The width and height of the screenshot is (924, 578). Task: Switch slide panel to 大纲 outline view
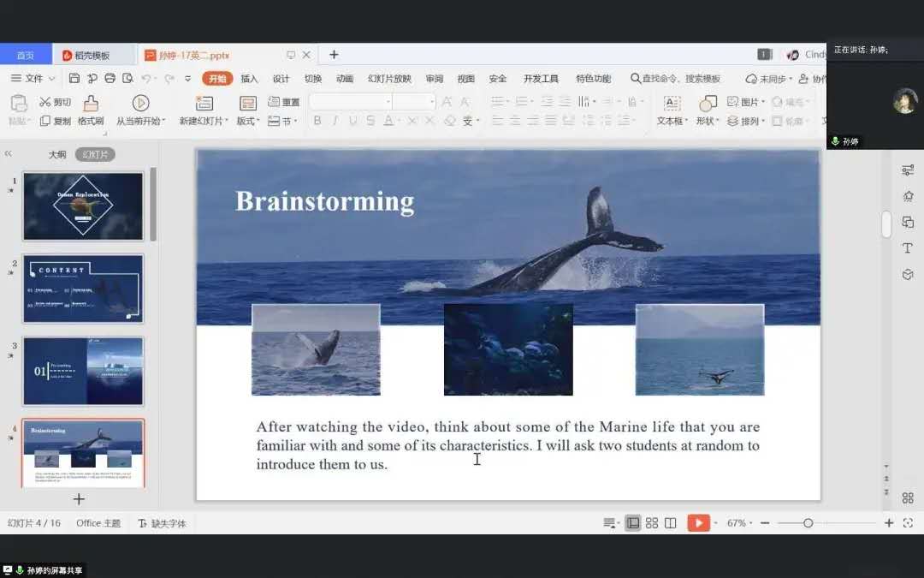pyautogui.click(x=56, y=155)
